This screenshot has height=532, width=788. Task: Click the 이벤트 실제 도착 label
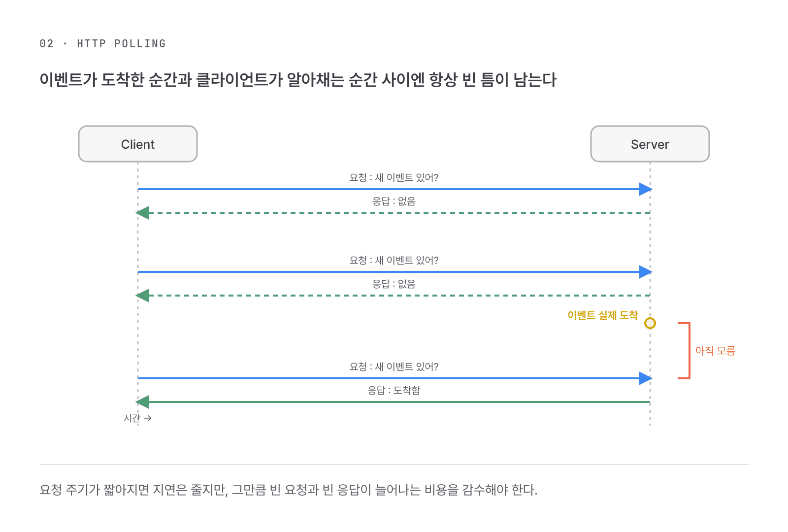(x=603, y=315)
